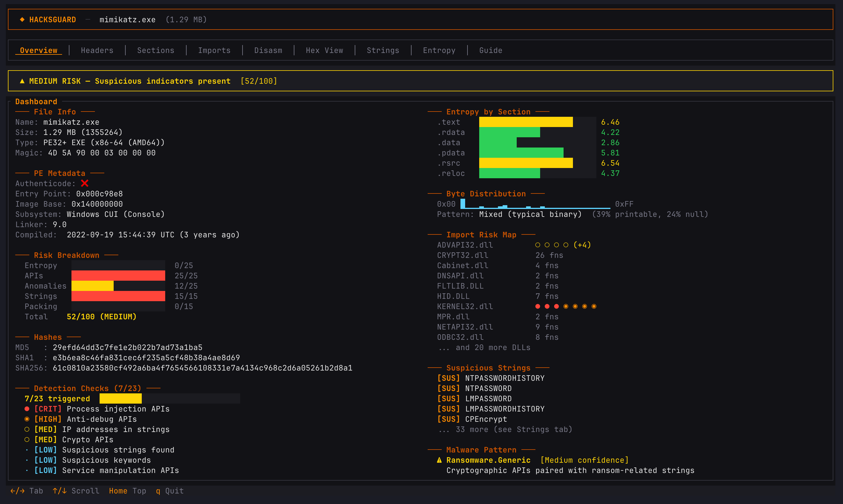Image resolution: width=843 pixels, height=504 pixels.
Task: Click the Ransomware.Generic warning icon
Action: click(x=439, y=460)
